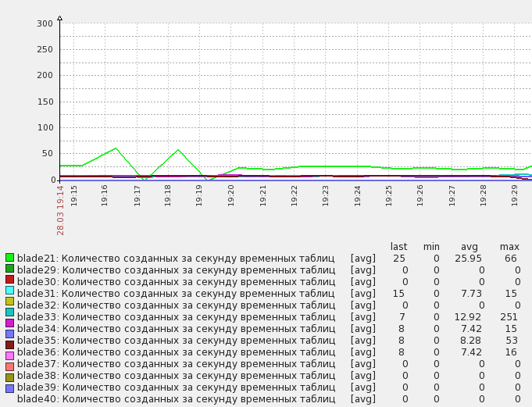532x407 pixels.
Task: Click the max value 53 for blade35
Action: click(x=512, y=341)
